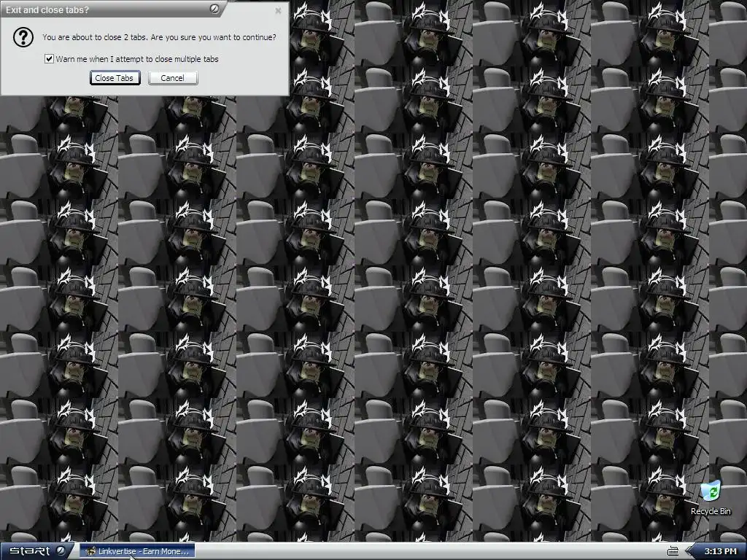
Task: Cancel the exit dialog
Action: click(173, 78)
